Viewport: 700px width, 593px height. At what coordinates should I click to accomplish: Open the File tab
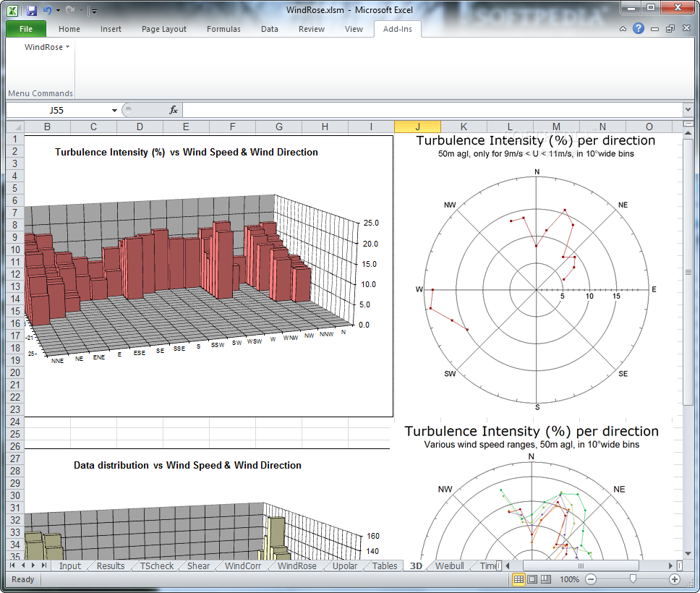pos(26,29)
